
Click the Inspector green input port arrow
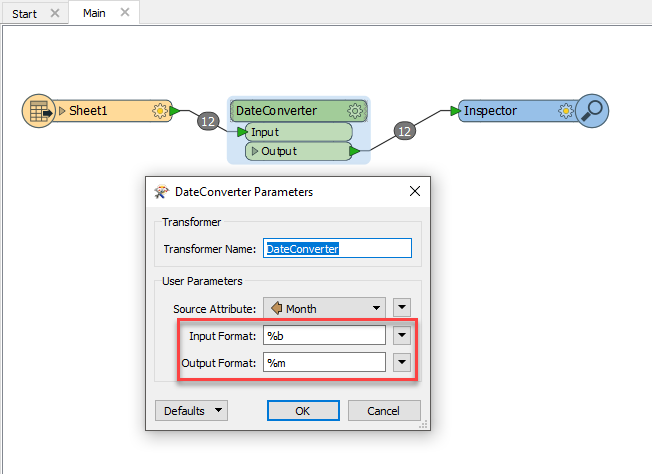pyautogui.click(x=456, y=111)
